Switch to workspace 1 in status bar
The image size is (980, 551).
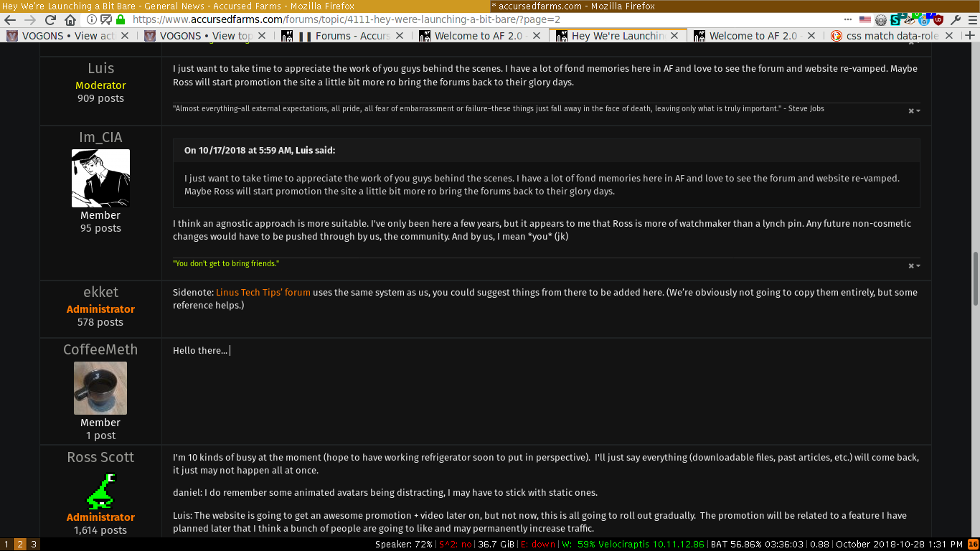coord(6,545)
